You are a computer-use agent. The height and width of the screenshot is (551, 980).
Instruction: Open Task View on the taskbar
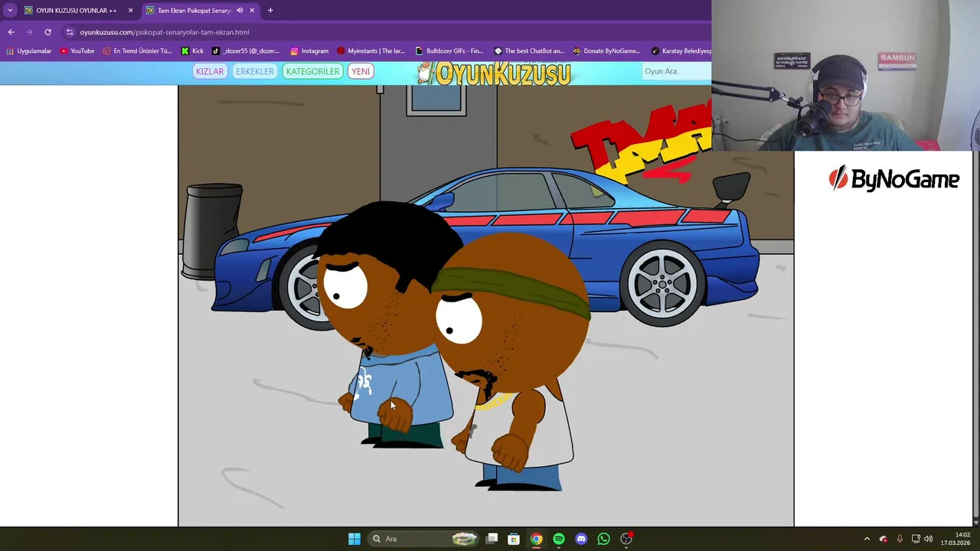[x=492, y=539]
